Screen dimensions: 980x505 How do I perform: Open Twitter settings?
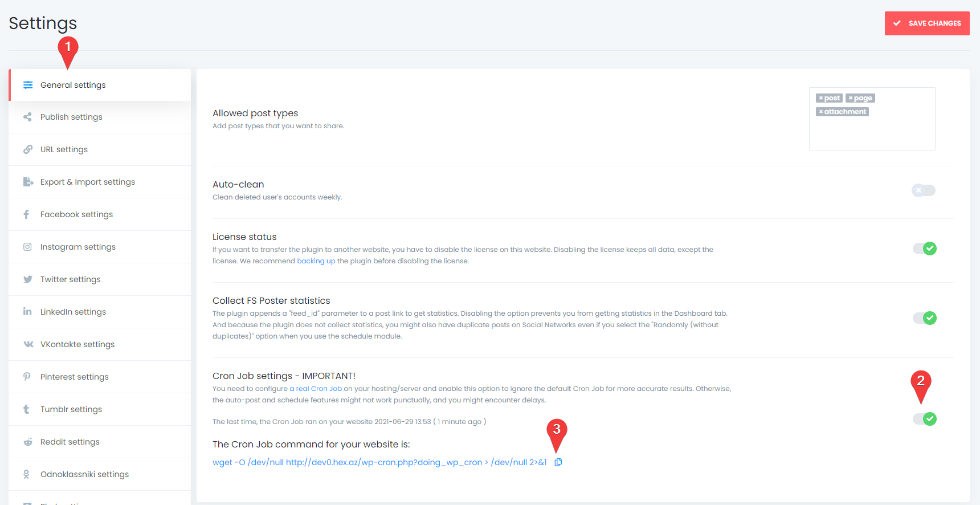pyautogui.click(x=100, y=279)
